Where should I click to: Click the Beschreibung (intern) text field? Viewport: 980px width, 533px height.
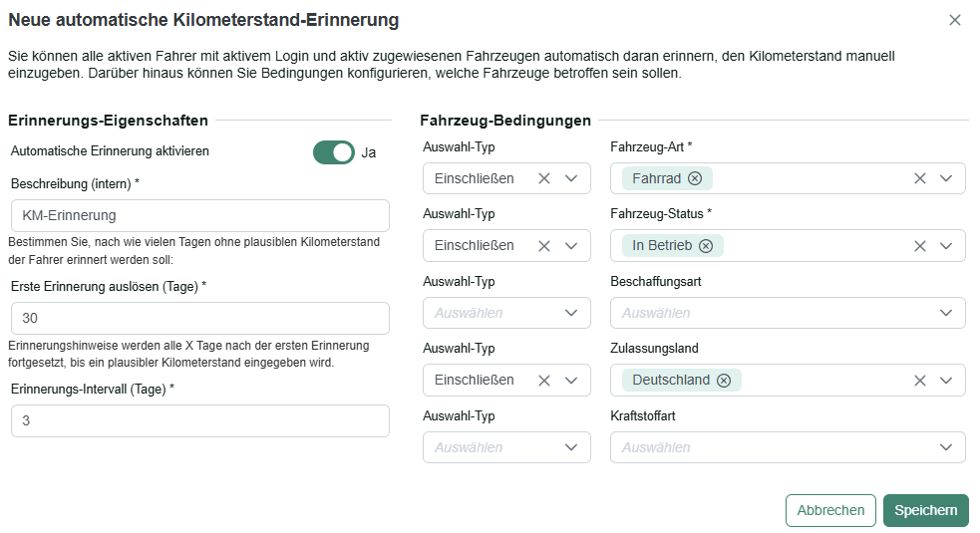point(200,215)
